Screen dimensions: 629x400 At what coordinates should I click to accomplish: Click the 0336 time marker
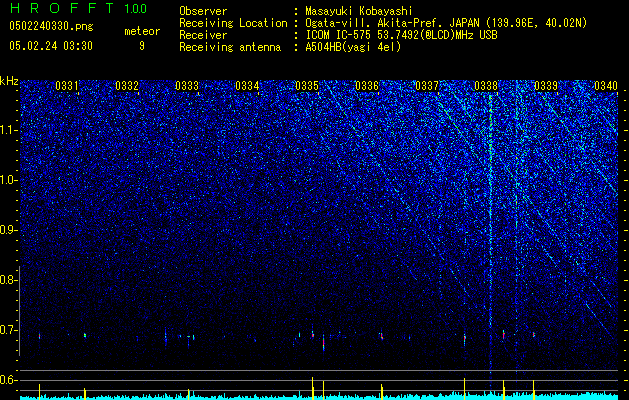click(367, 86)
